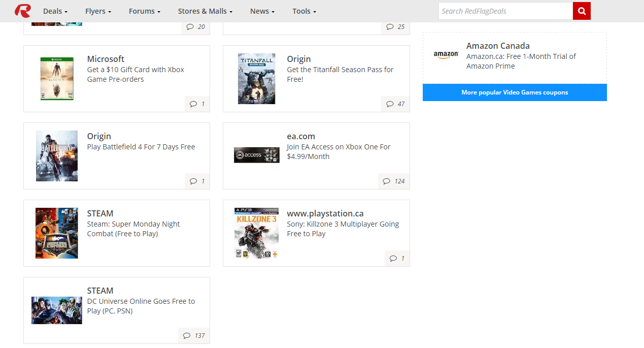Click the RedFlagDeals logo icon

[22, 11]
